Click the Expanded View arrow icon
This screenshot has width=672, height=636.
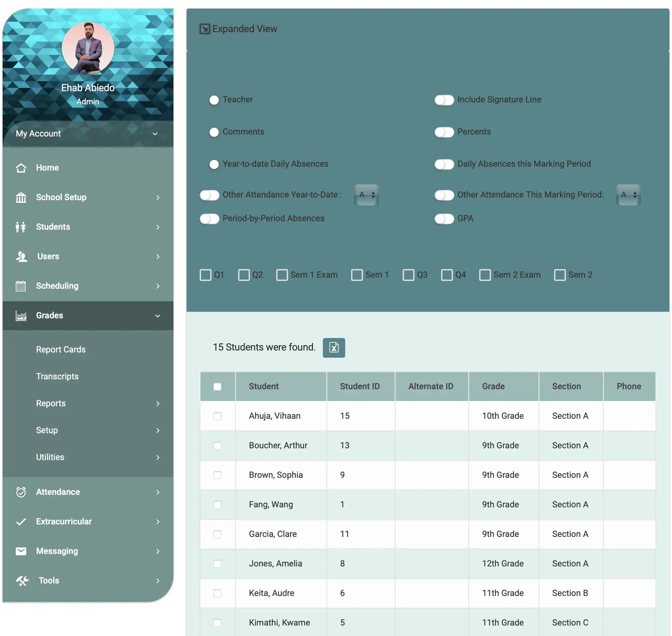point(204,29)
